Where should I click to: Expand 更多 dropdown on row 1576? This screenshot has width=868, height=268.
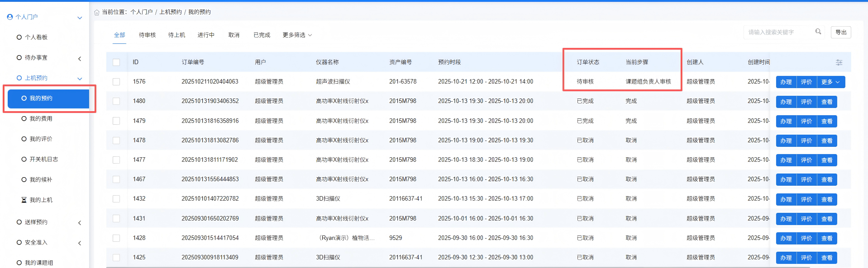coord(830,82)
